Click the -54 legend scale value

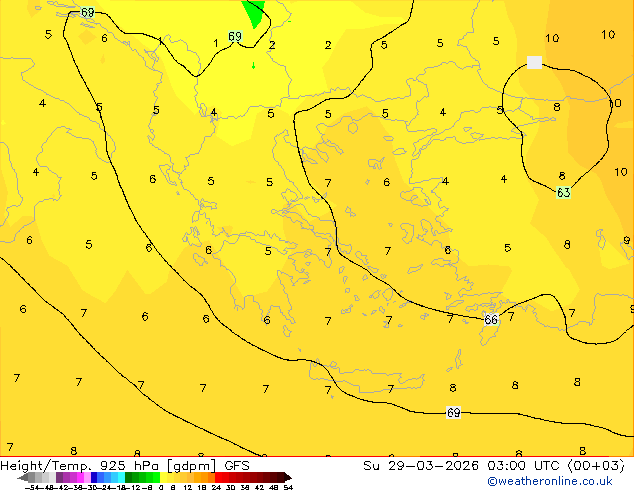click(32, 487)
